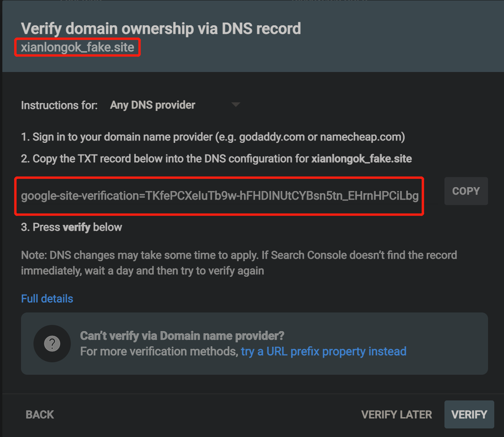
Task: Click the Can't verify via Domain name provider? heading
Action: pyautogui.click(x=182, y=336)
